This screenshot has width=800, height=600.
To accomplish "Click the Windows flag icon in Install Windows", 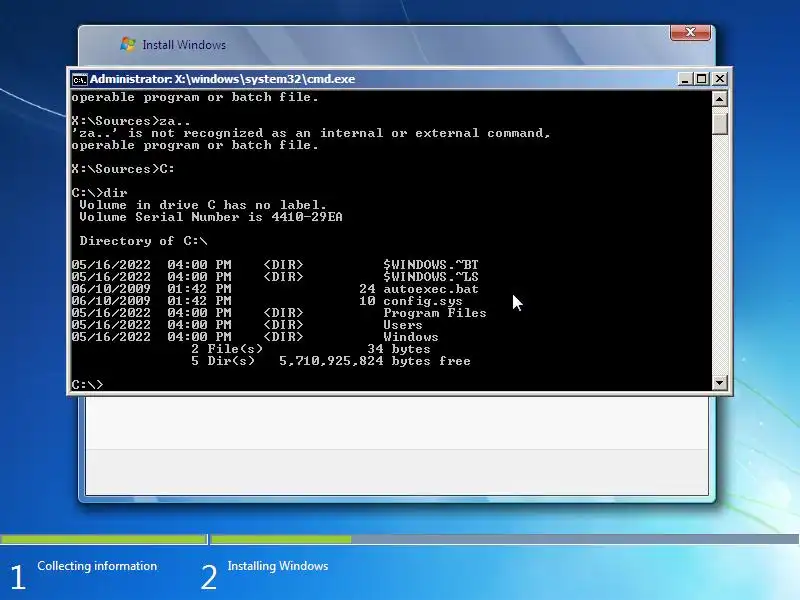I will [x=128, y=44].
